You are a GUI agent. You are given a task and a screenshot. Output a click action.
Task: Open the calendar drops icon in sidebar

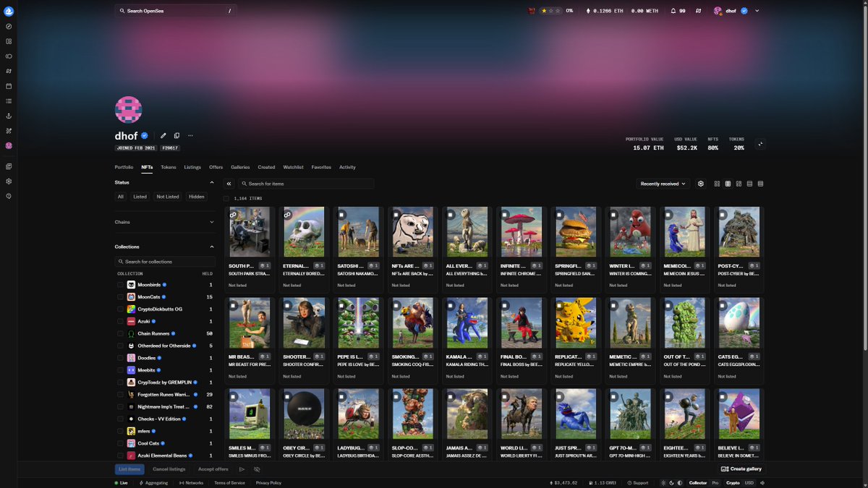(9, 86)
